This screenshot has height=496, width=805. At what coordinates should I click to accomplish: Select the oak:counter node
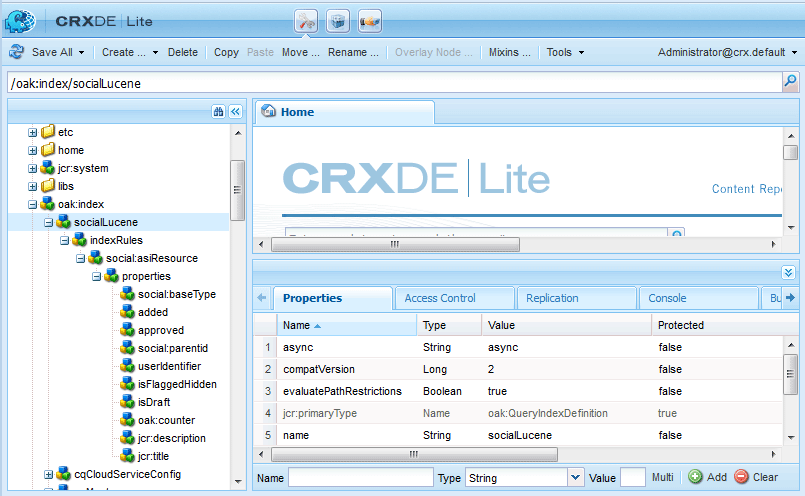coord(166,420)
